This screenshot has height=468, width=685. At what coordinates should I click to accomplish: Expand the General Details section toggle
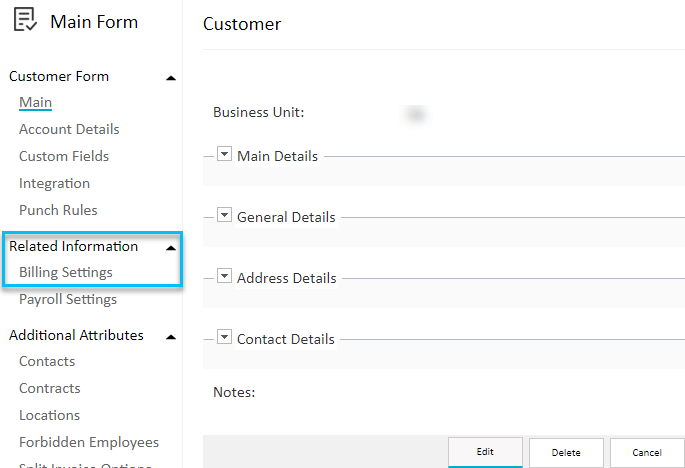coord(224,215)
